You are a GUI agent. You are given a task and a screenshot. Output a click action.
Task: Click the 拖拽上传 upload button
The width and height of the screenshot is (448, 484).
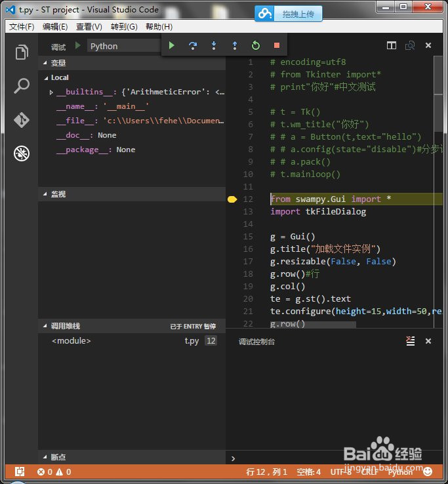[x=298, y=14]
